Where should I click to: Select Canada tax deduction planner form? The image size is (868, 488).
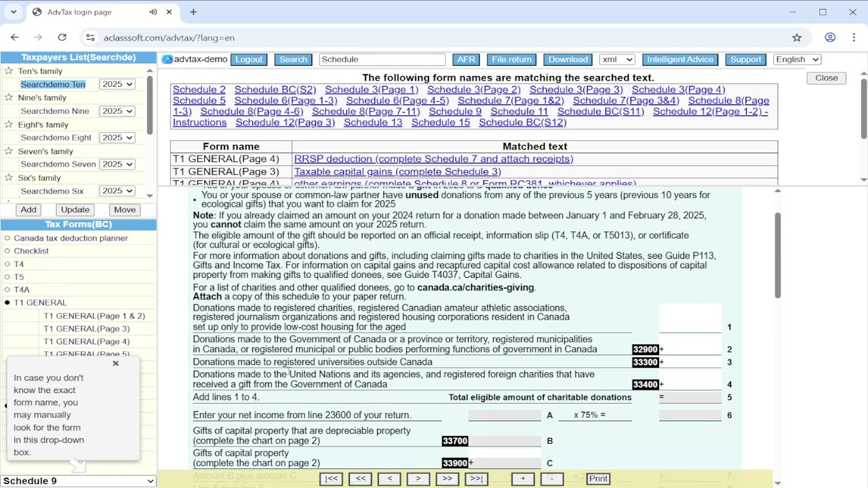tap(7, 239)
